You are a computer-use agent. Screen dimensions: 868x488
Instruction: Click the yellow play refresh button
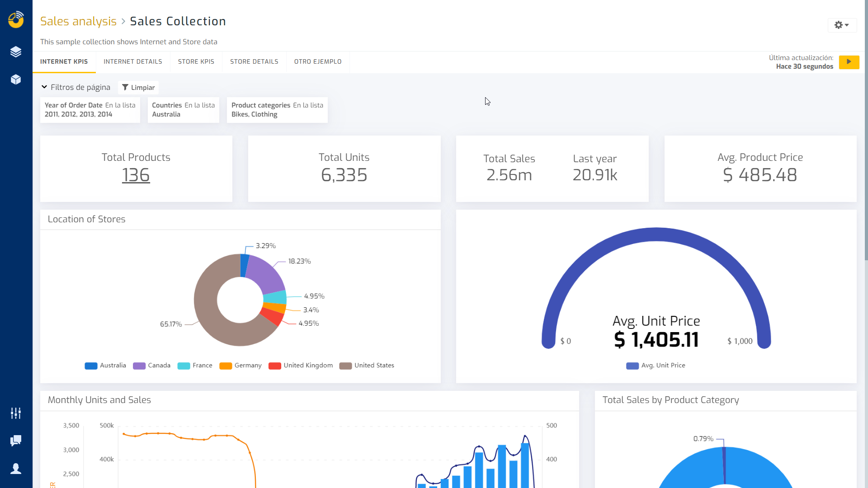coord(849,62)
